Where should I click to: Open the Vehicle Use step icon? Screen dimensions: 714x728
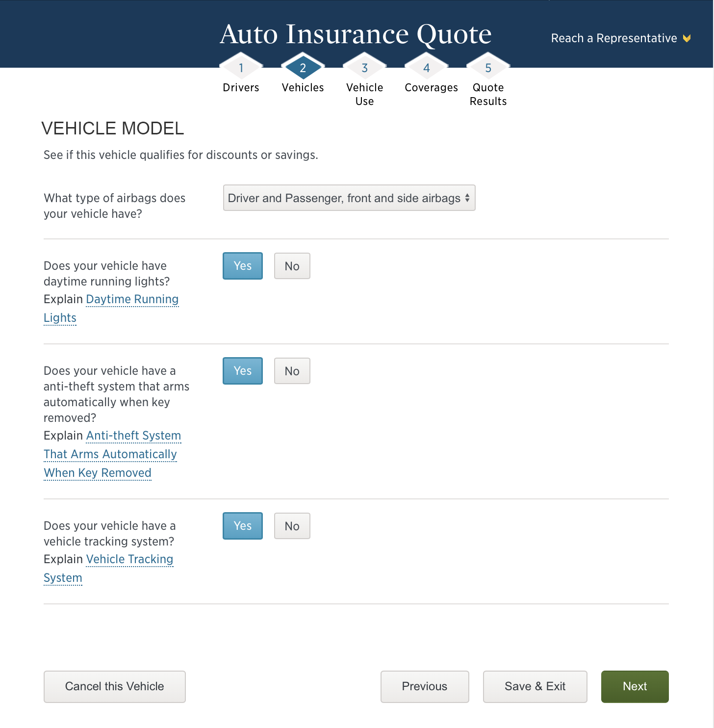(364, 67)
